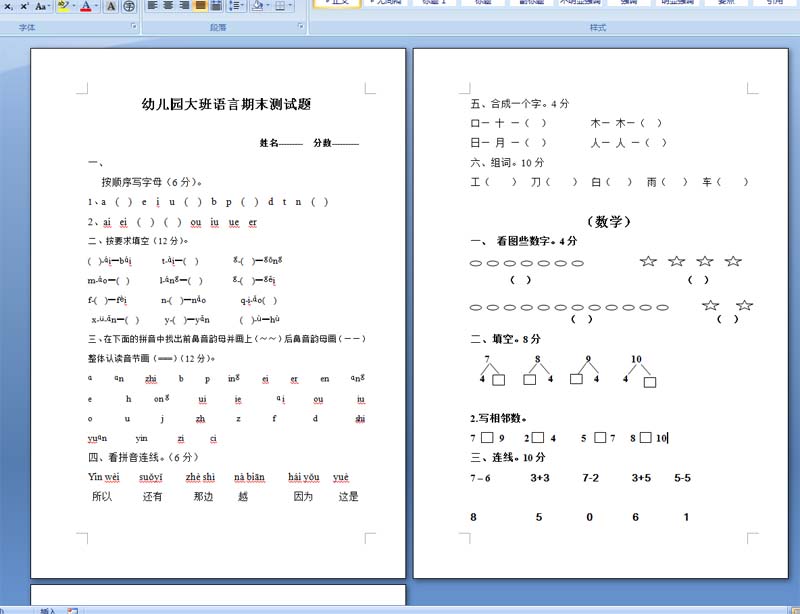Open highlight color dropdown arrow
Viewport: 800px width, 614px height.
[74, 6]
